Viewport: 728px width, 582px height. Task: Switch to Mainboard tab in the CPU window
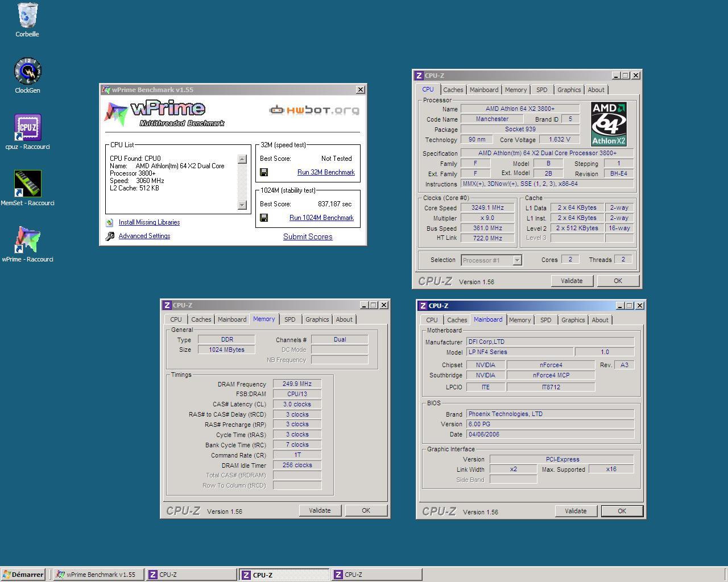click(x=484, y=90)
